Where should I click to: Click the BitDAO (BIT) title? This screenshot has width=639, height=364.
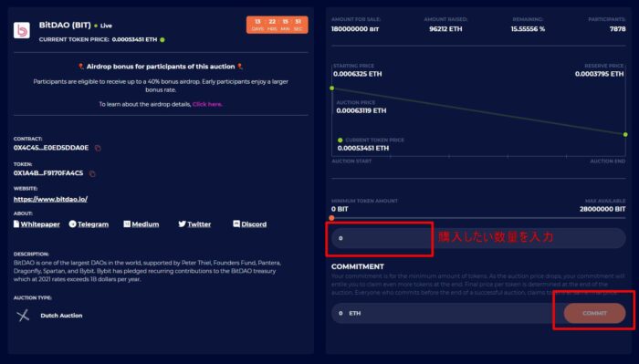click(x=65, y=26)
